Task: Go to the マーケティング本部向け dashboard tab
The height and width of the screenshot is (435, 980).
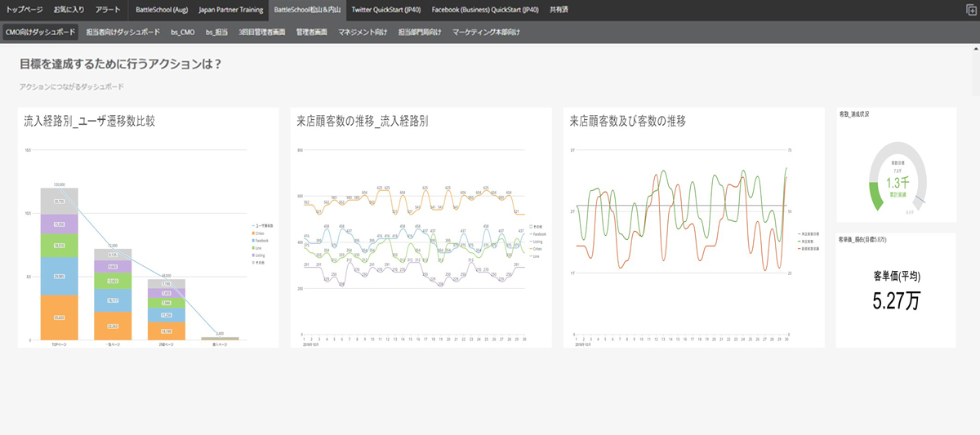Action: click(486, 33)
